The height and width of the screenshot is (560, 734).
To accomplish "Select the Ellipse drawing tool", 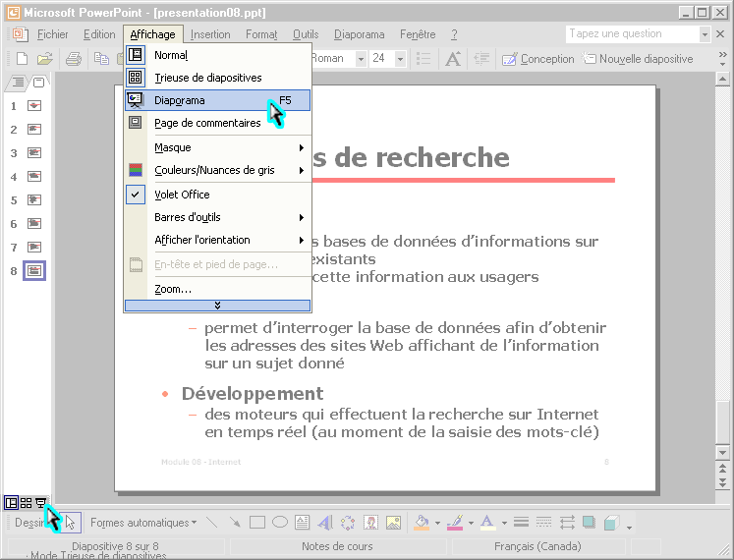I will click(280, 523).
